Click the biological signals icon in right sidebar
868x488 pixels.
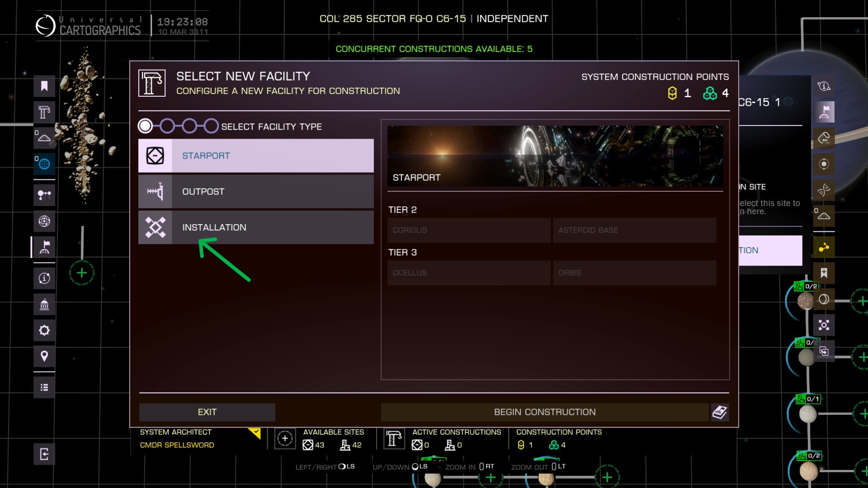tap(824, 190)
